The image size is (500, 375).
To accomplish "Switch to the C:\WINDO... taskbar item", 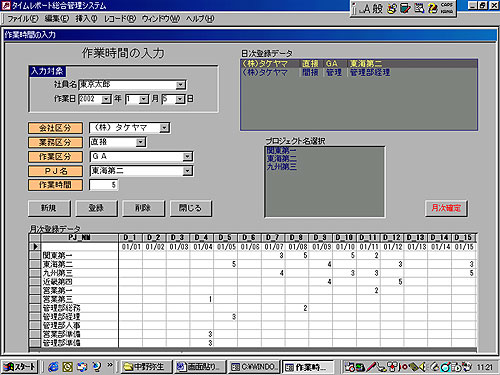I will tap(254, 367).
